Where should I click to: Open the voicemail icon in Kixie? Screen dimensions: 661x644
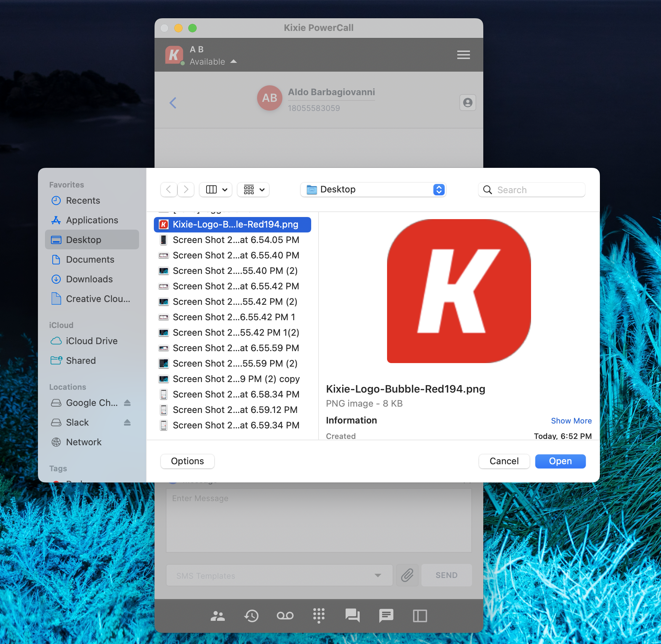point(285,616)
